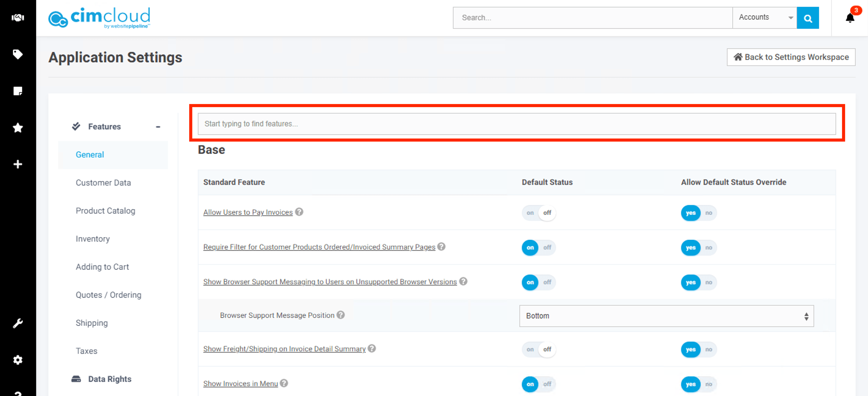
Task: Click the sticky note sidebar icon
Action: pos(17,91)
